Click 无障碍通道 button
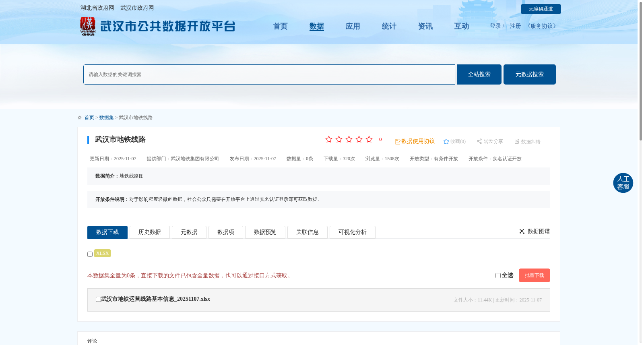 point(541,9)
